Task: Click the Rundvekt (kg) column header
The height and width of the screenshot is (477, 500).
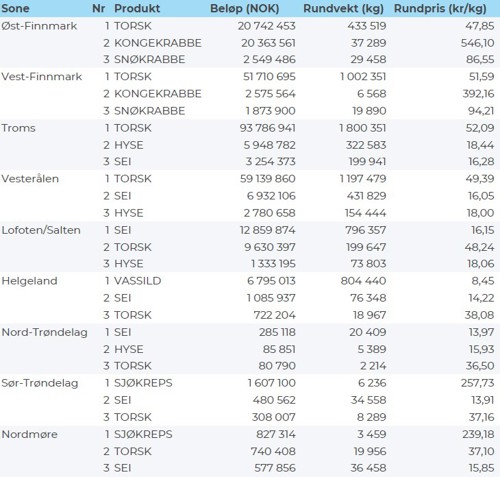Action: (x=343, y=8)
